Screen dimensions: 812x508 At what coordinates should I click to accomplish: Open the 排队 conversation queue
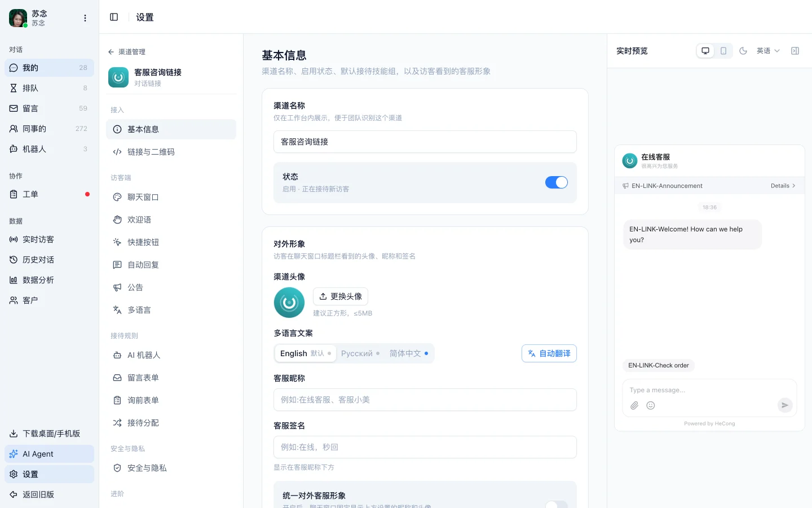tap(49, 88)
